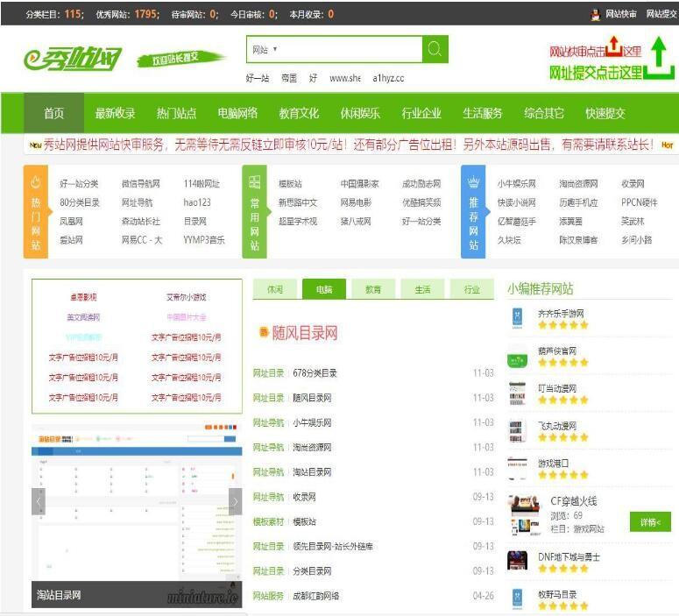Image resolution: width=679 pixels, height=616 pixels.
Task: Click 模板素材 category label in list
Action: pos(268,521)
